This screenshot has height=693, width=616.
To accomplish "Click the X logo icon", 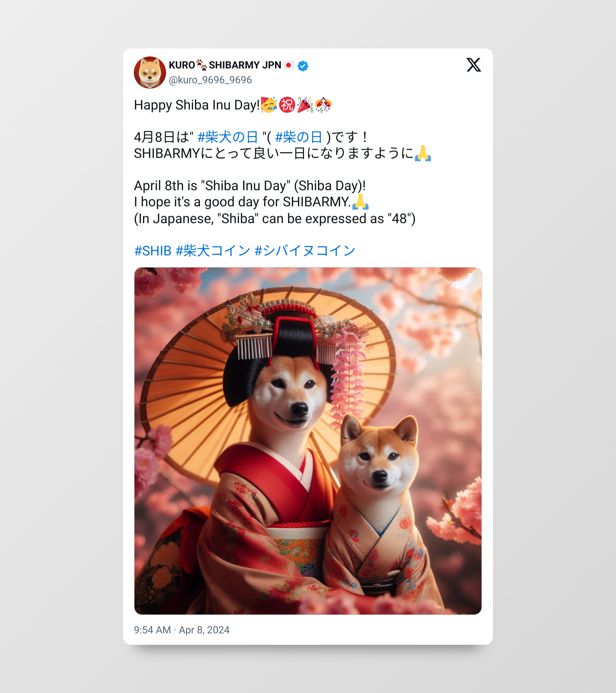I will pyautogui.click(x=474, y=65).
